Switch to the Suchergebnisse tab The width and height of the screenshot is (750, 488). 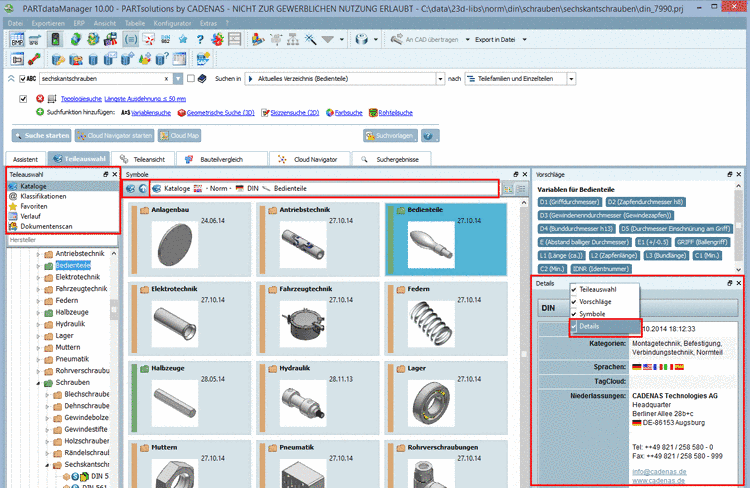click(x=391, y=159)
